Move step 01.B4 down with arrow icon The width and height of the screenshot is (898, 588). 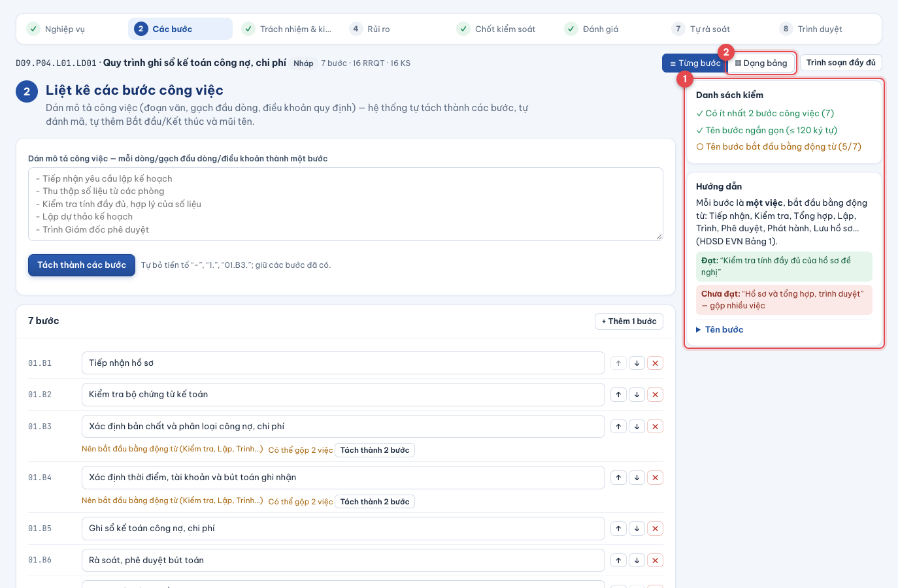pyautogui.click(x=637, y=478)
